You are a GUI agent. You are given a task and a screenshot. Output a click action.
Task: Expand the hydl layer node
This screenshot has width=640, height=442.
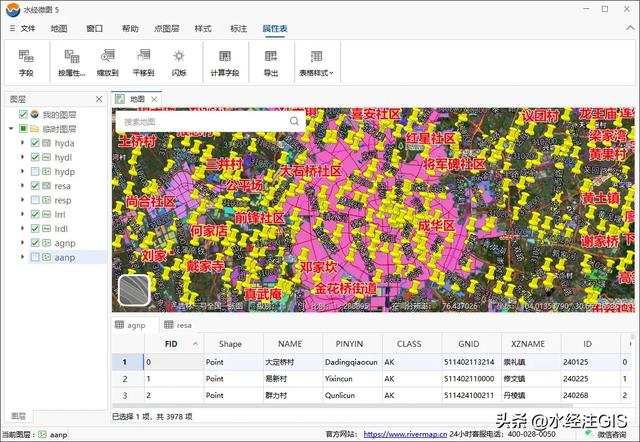click(22, 157)
